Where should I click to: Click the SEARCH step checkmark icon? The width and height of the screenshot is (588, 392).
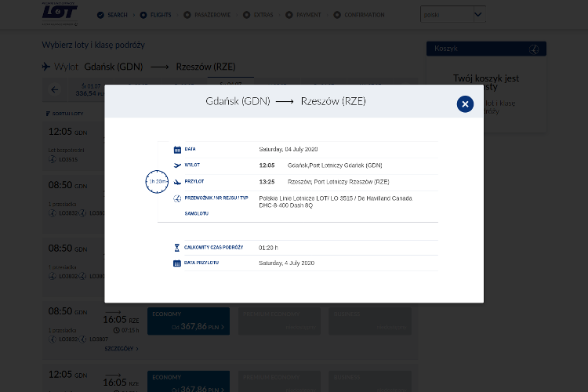tap(100, 15)
